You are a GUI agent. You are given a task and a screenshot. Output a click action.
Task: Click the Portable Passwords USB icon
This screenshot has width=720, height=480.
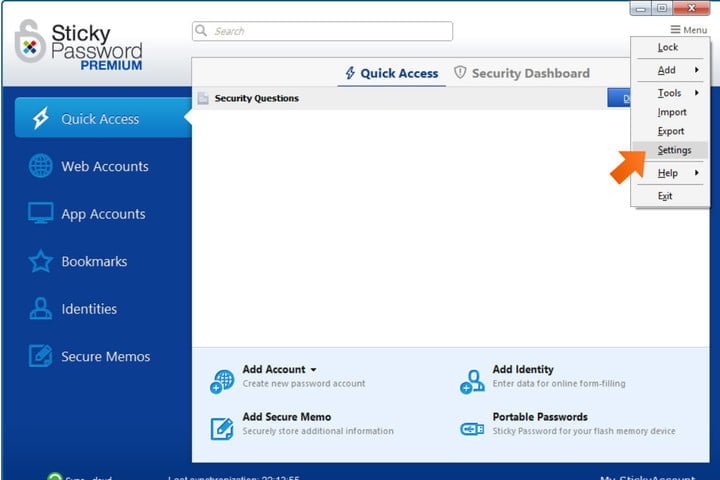(x=472, y=429)
